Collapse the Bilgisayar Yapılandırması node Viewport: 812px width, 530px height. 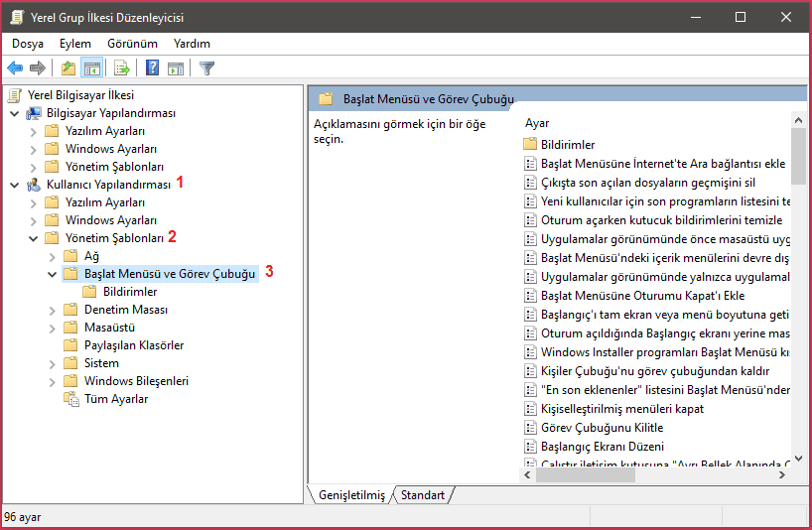click(x=15, y=113)
